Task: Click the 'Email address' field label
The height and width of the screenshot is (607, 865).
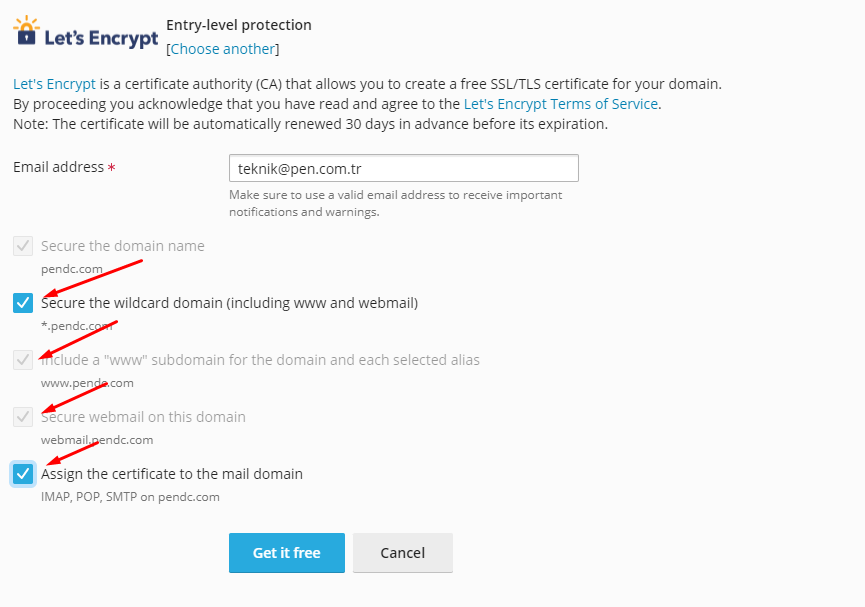Action: [58, 167]
